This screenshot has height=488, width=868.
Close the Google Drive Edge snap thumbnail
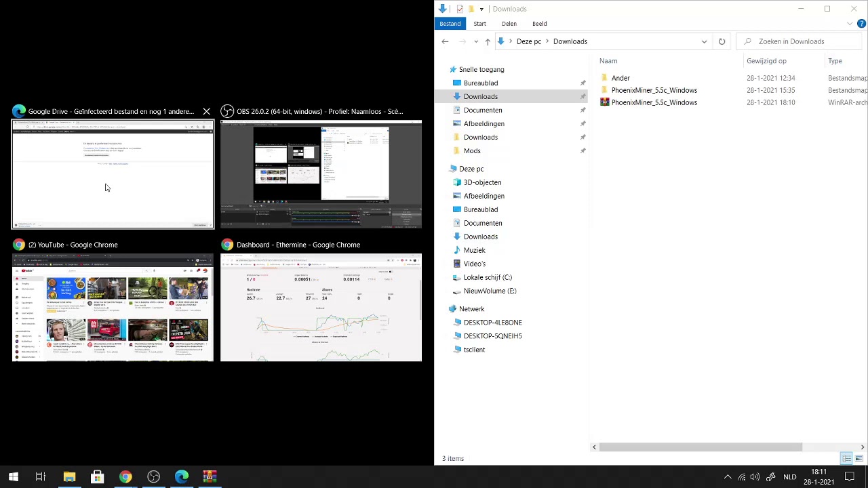[x=206, y=111]
